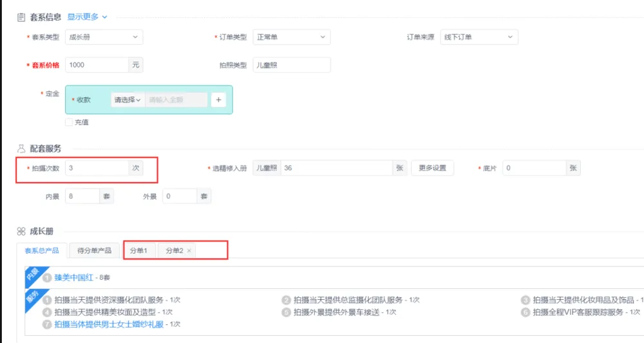The image size is (644, 343).
Task: Open 拍摄当体提供男士女士婚纱礼服 link
Action: tap(109, 324)
